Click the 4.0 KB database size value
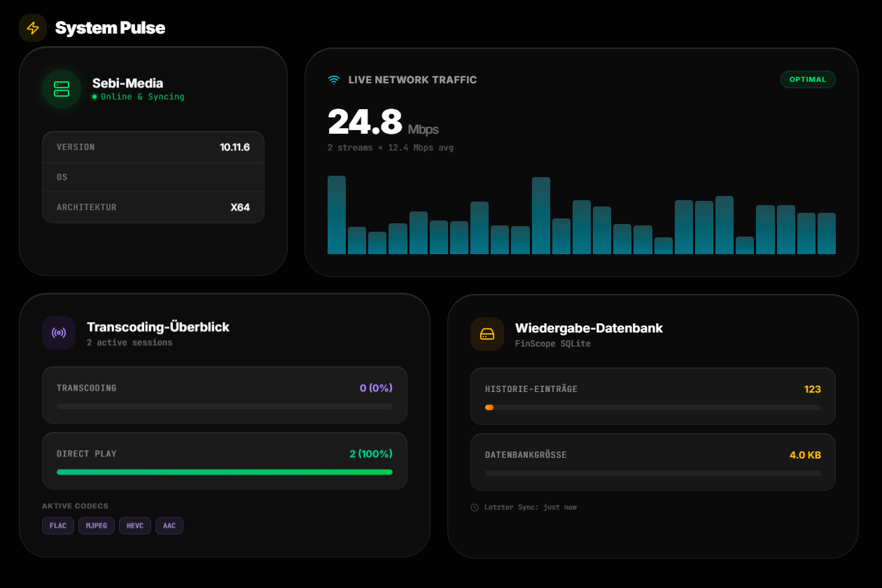Image resolution: width=882 pixels, height=588 pixels. coord(805,455)
